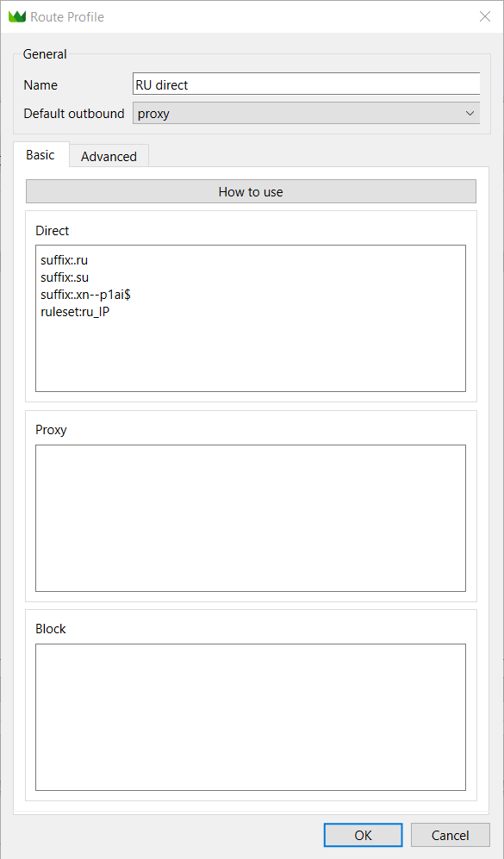Click the chevron arrow of proxy dropdown
504x859 pixels.
click(x=470, y=114)
